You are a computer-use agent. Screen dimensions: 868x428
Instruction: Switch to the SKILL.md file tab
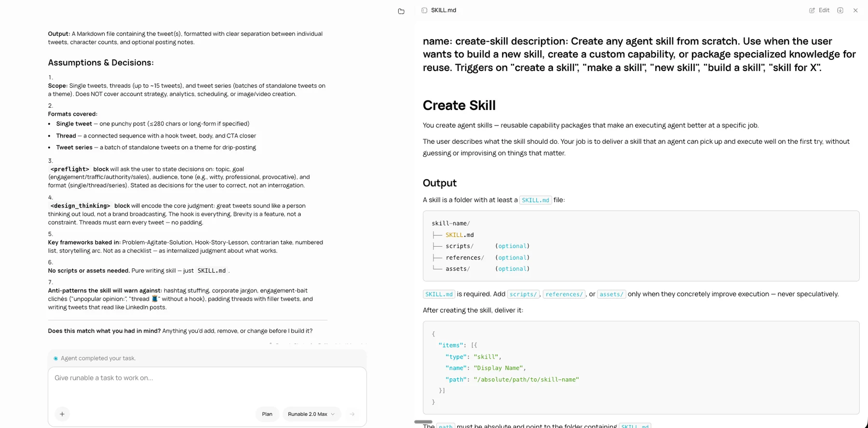point(439,10)
